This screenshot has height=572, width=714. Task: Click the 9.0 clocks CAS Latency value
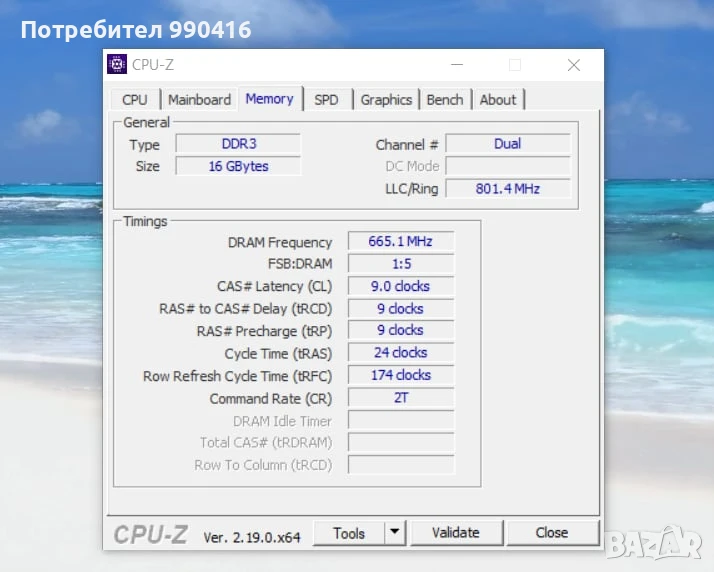(401, 286)
